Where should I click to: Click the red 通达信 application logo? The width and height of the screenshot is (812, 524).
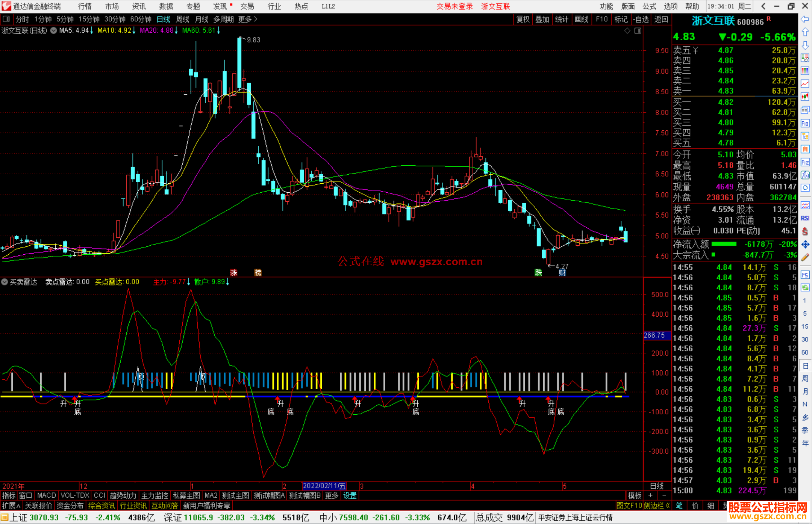pos(6,6)
